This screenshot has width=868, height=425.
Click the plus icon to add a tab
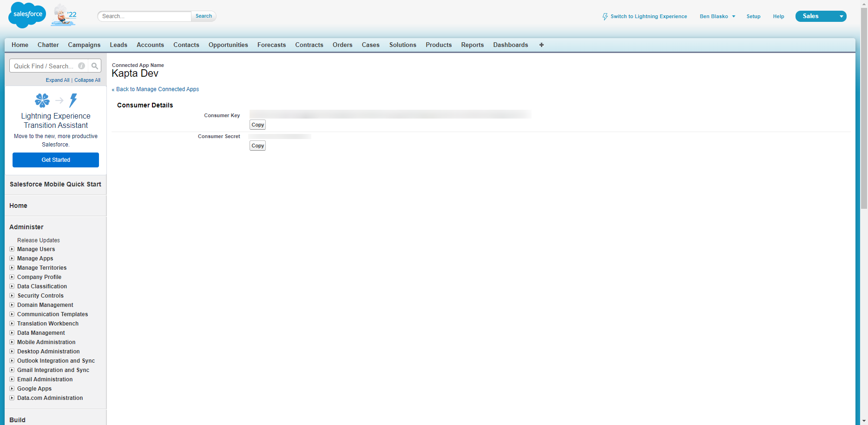[541, 45]
